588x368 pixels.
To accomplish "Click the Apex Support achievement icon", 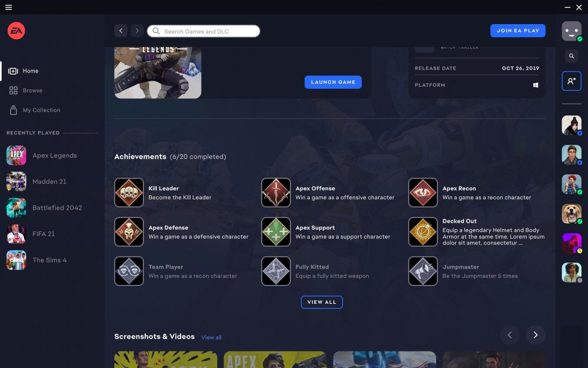I will (276, 231).
